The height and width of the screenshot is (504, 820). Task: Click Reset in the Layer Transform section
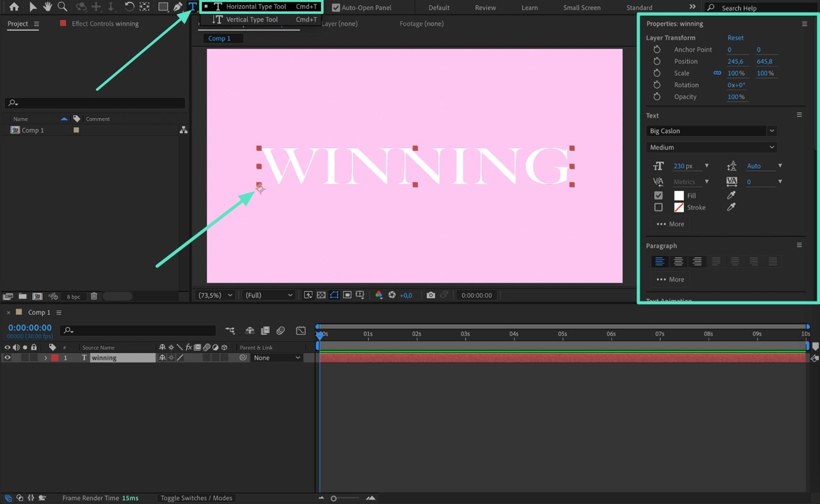click(735, 37)
